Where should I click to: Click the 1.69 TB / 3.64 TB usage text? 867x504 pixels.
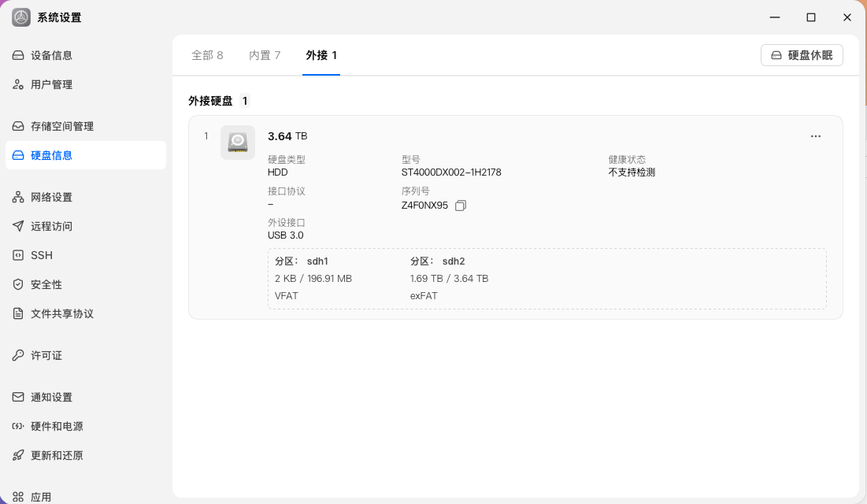(449, 278)
